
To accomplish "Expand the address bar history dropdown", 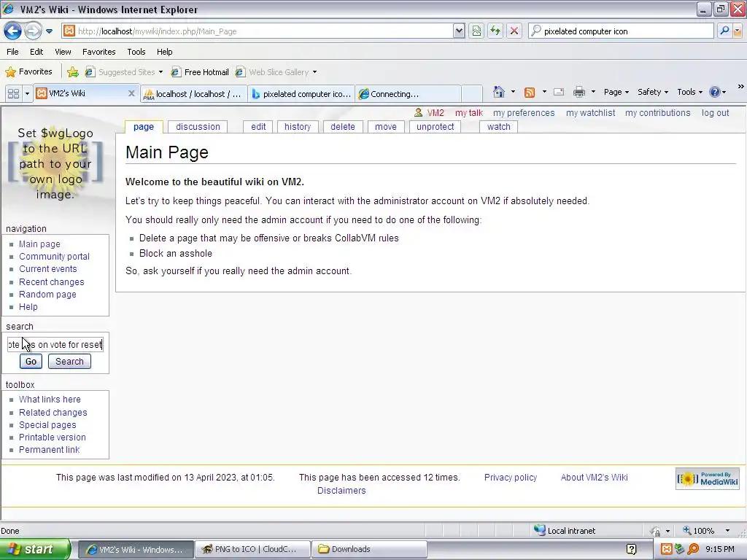I will (459, 31).
